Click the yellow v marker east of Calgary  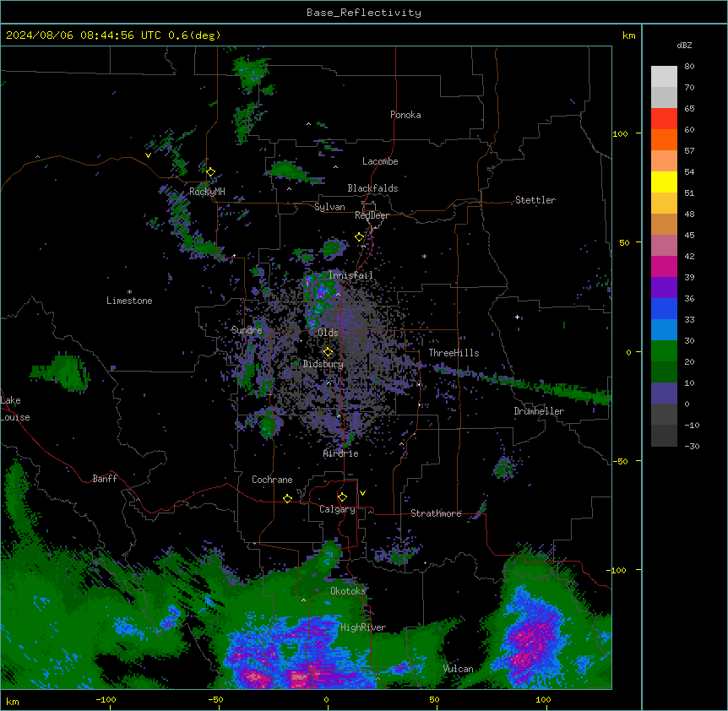click(x=362, y=493)
